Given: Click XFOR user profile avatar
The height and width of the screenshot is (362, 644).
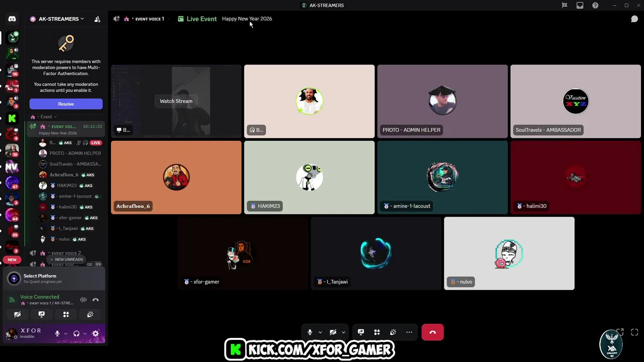Looking at the screenshot, I should pos(11,333).
